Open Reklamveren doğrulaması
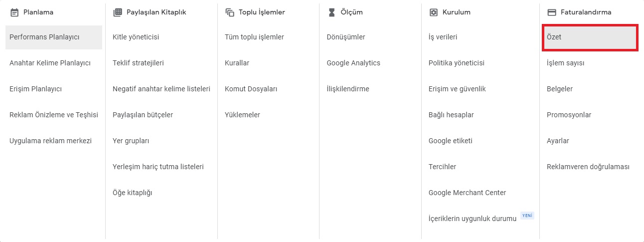The image size is (644, 242). coord(588,167)
